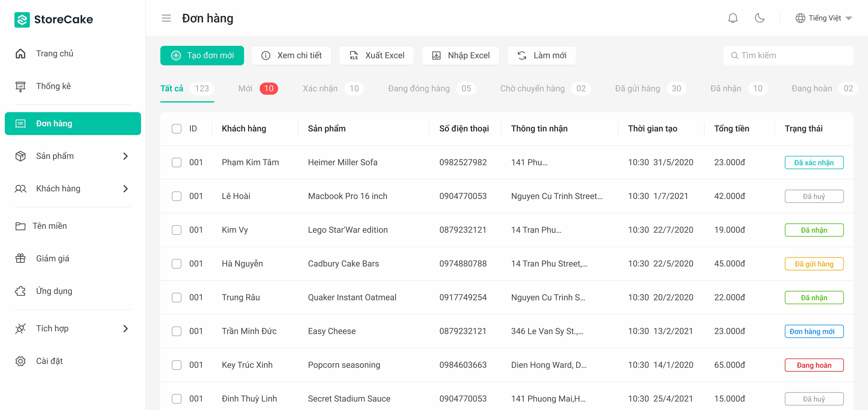Click the notification bell icon
868x410 pixels.
(x=733, y=18)
